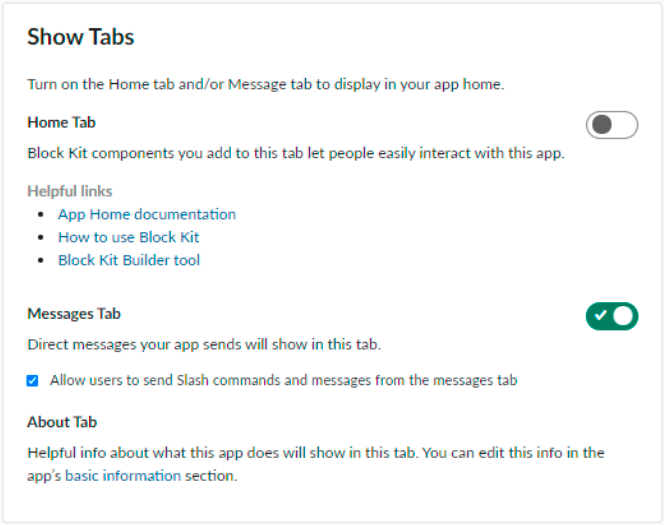
Task: Click the description starting with Turn on the Home tab
Action: 265,84
